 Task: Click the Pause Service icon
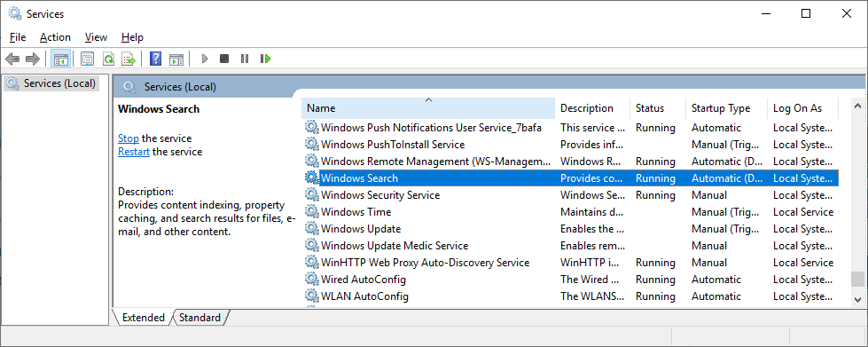[x=245, y=59]
